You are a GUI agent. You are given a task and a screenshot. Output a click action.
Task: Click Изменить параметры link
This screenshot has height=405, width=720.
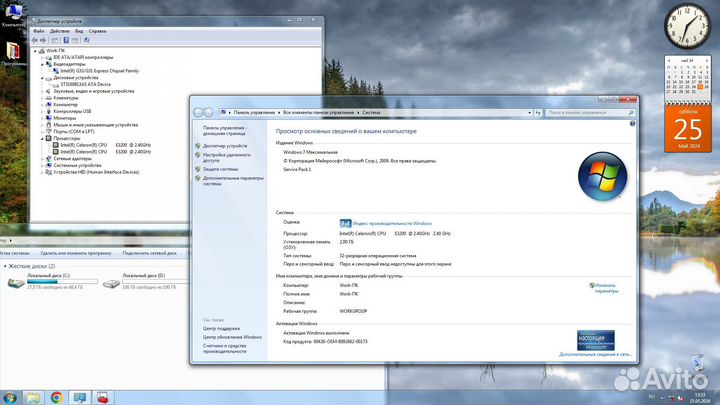606,288
